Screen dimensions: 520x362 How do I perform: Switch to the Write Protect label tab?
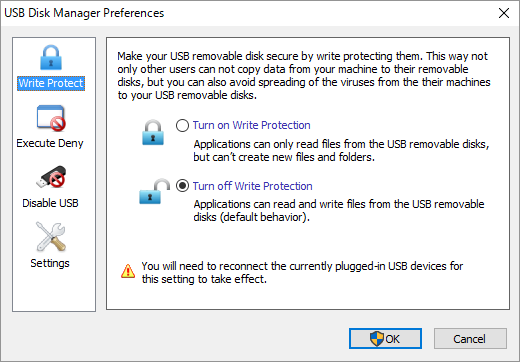tap(51, 83)
